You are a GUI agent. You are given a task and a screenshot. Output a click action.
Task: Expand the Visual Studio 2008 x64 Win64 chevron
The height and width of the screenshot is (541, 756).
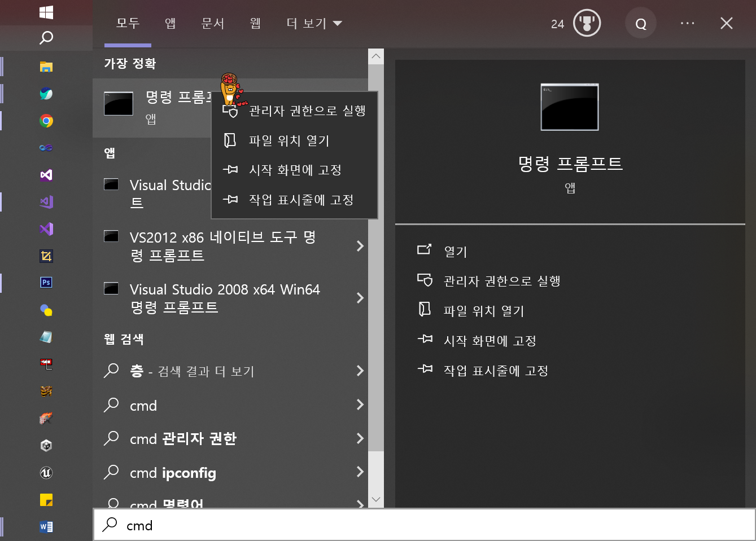point(360,298)
